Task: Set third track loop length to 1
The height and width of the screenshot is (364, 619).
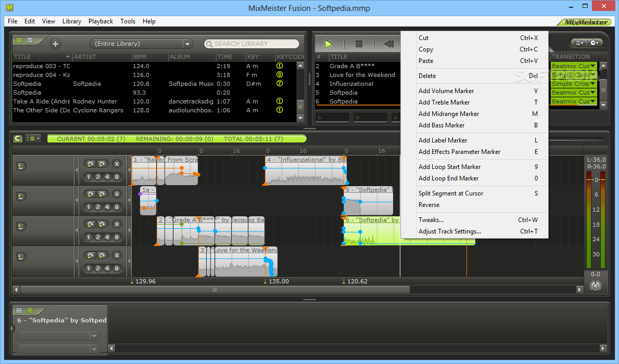Action: click(x=89, y=238)
